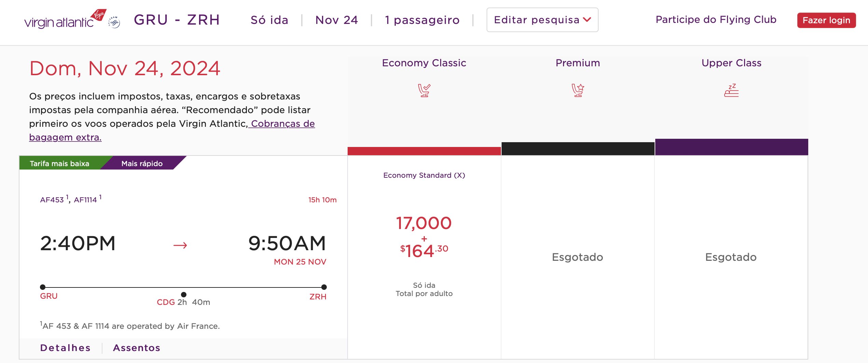The height and width of the screenshot is (363, 868).
Task: Open Participe do Flying Club link
Action: coord(716,19)
